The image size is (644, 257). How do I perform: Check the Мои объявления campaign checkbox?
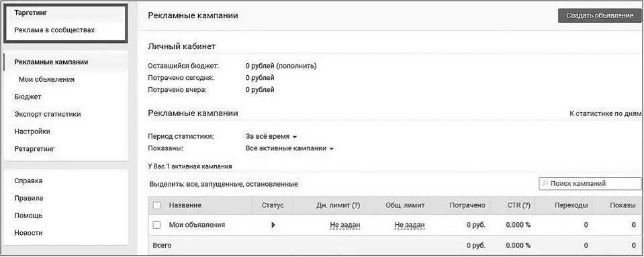pos(156,225)
